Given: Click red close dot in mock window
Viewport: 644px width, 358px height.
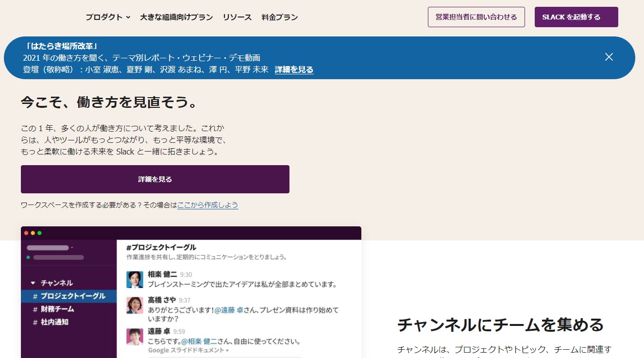Looking at the screenshot, I should (x=26, y=233).
